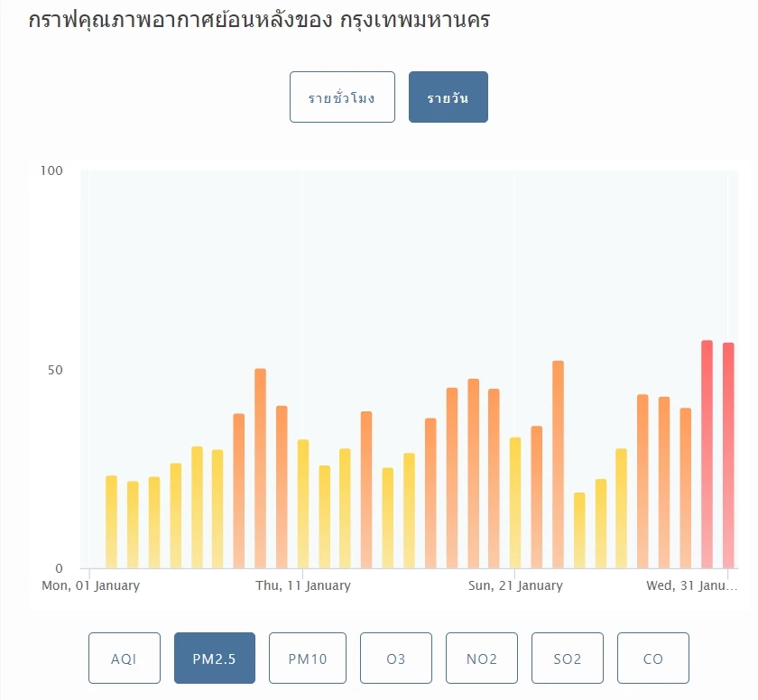Show ozone data via O3 button
This screenshot has height=700, width=758.
click(x=395, y=658)
